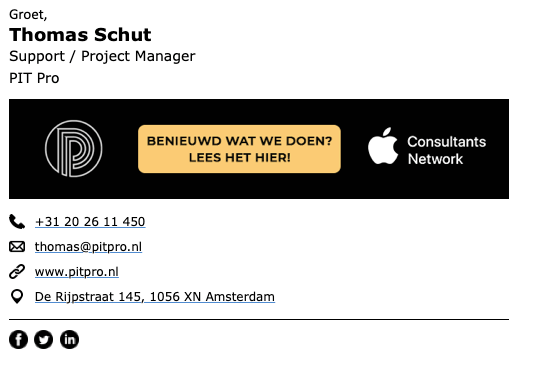Click the 'Support / Project Manager' title

pos(102,56)
